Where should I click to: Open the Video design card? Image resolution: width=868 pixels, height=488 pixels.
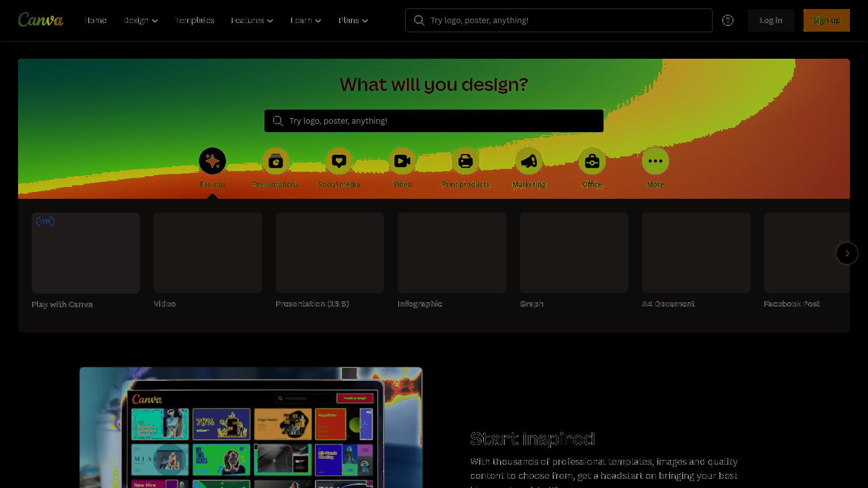[208, 252]
